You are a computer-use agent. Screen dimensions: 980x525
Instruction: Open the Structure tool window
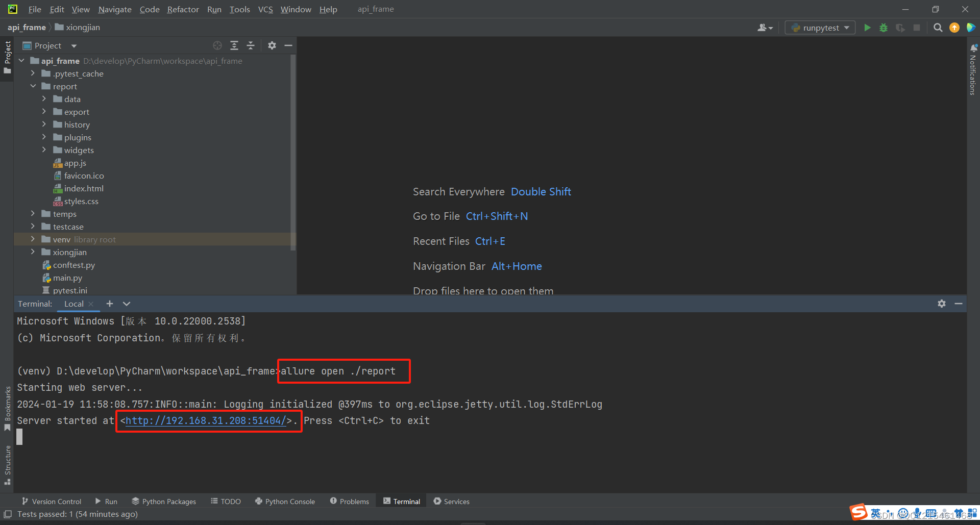pyautogui.click(x=7, y=465)
